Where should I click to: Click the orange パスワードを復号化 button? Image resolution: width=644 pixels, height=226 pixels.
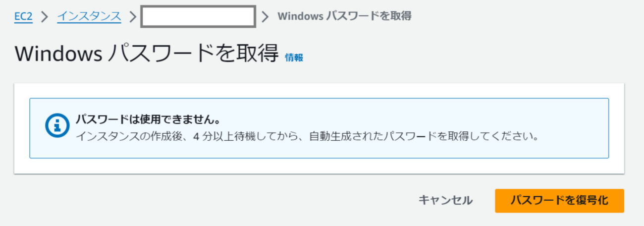point(559,201)
